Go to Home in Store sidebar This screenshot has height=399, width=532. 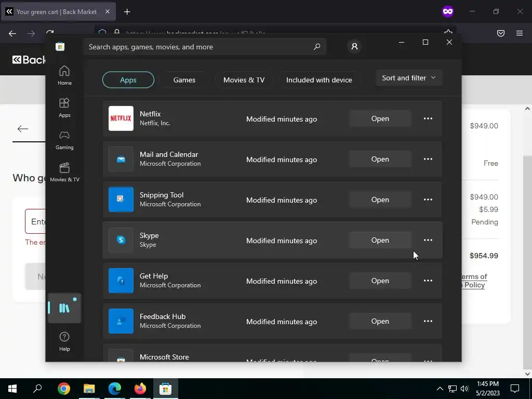pyautogui.click(x=64, y=75)
